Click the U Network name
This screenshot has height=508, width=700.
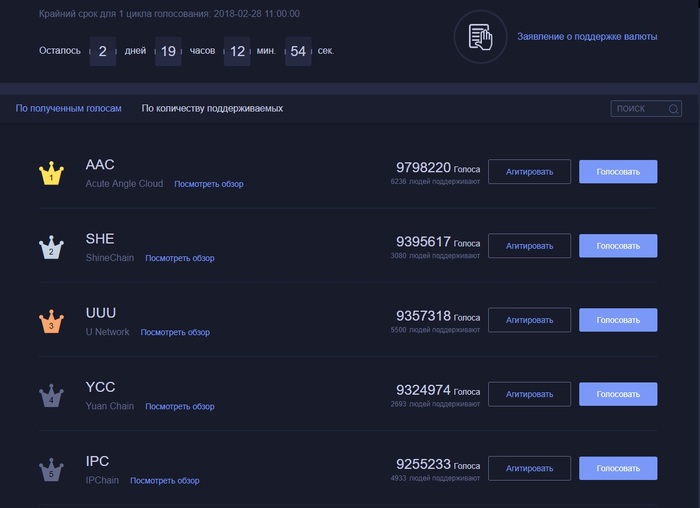108,332
